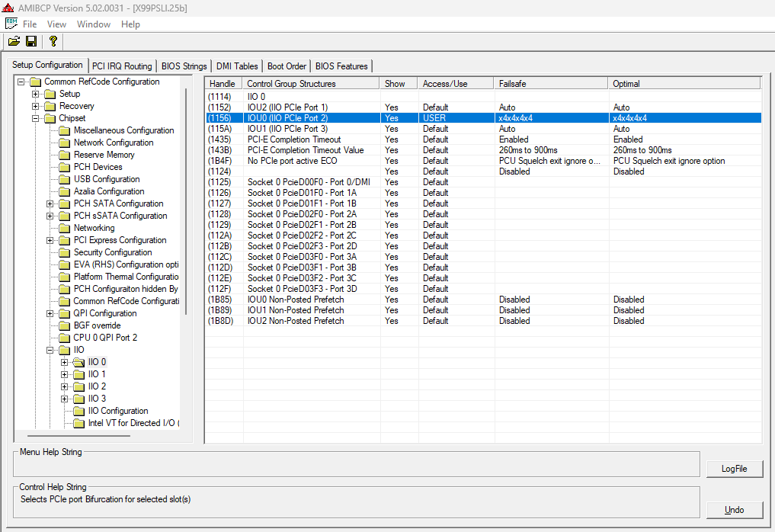The image size is (775, 532).
Task: Select the PCH Devices tree item
Action: click(98, 167)
